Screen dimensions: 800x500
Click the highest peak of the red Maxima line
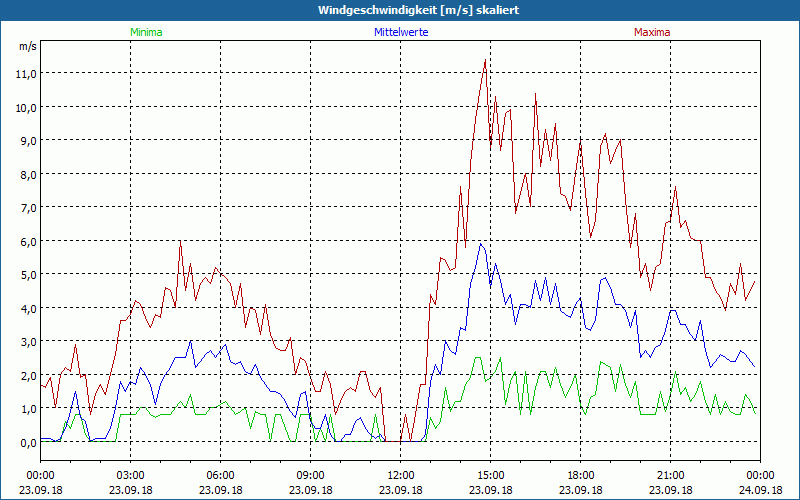(x=485, y=60)
